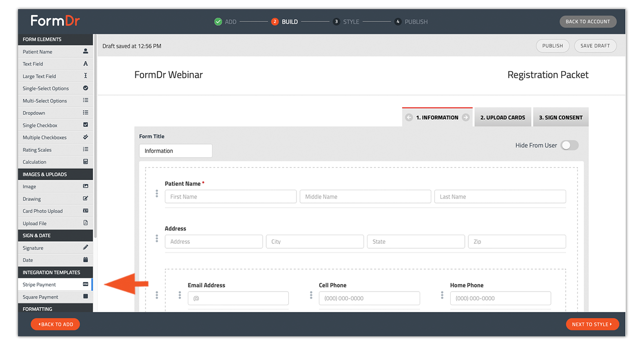Click the Email Address field drag handle
This screenshot has height=347, width=644.
[x=180, y=295]
